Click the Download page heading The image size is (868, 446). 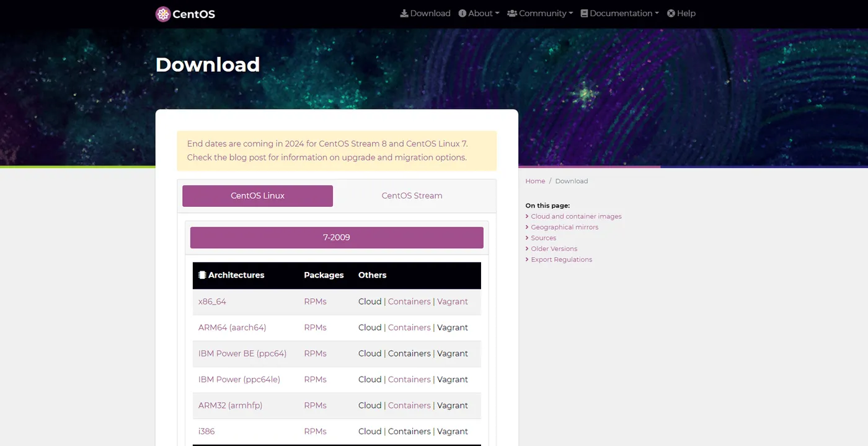click(x=208, y=64)
